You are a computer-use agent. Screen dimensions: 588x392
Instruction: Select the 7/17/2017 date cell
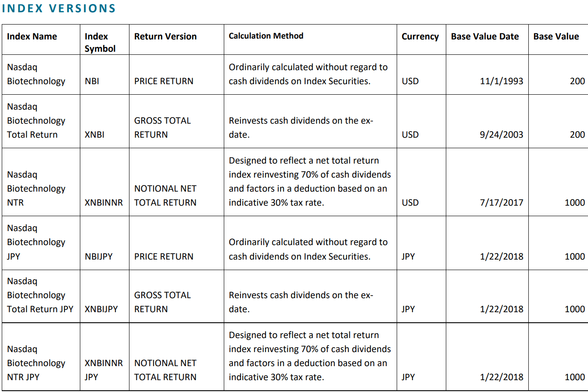(x=502, y=203)
